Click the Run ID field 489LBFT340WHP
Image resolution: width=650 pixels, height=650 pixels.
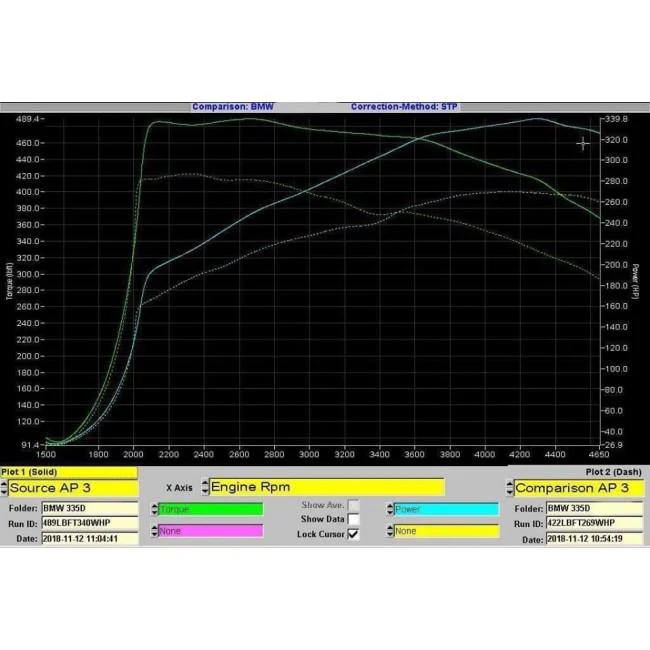(88, 523)
